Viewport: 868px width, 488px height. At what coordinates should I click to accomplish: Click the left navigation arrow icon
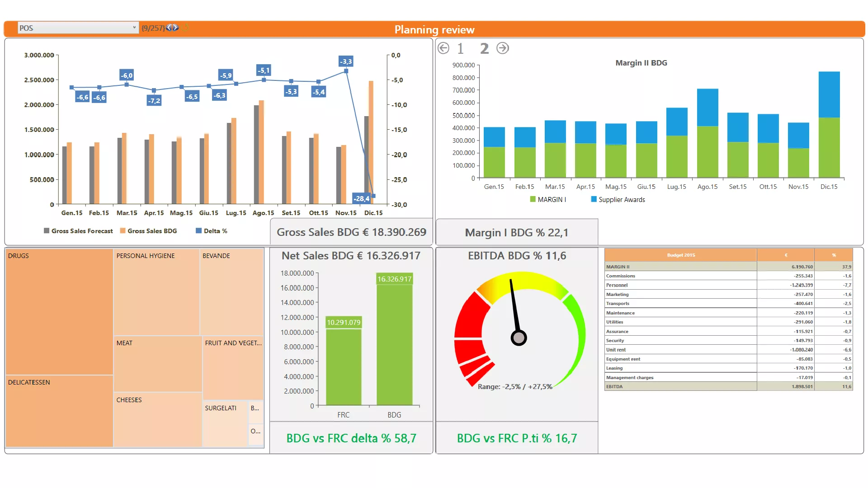(x=444, y=48)
